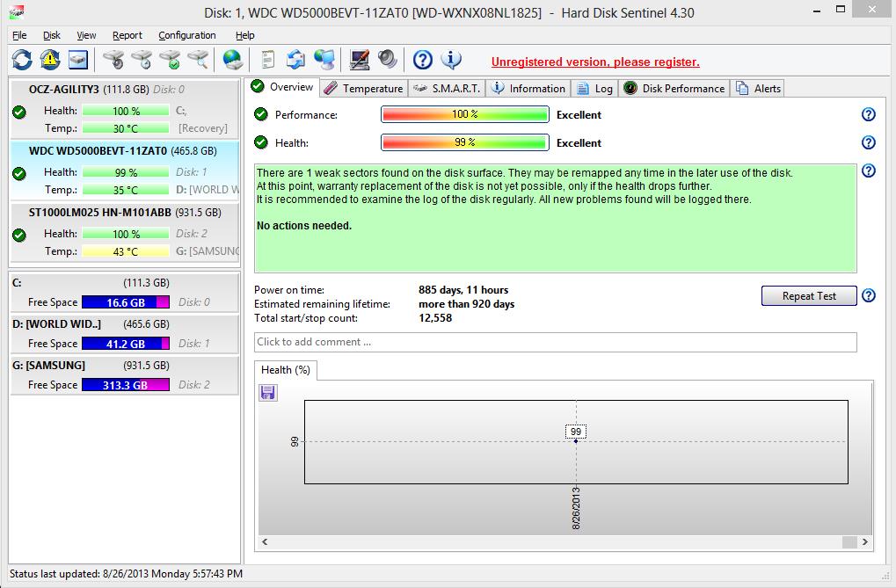Click the refresh icon with yellow warning triangle
Screen dimensions: 896x588
(x=50, y=60)
